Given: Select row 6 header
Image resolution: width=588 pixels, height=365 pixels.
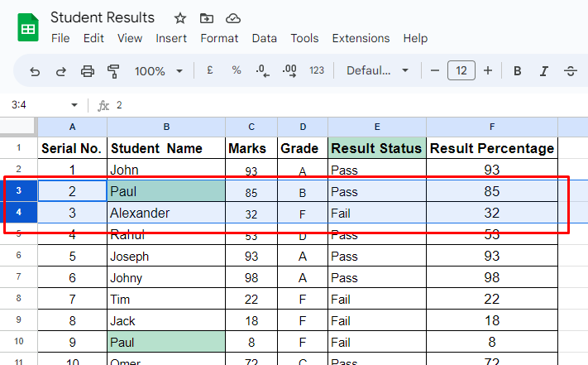Looking at the screenshot, I should point(18,256).
